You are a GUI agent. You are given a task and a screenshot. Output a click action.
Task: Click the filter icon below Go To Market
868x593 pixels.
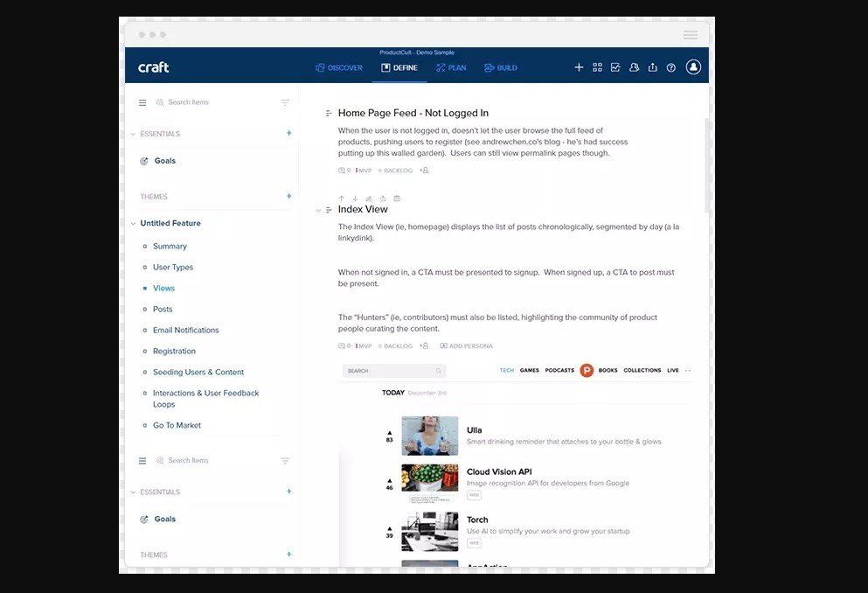[285, 461]
